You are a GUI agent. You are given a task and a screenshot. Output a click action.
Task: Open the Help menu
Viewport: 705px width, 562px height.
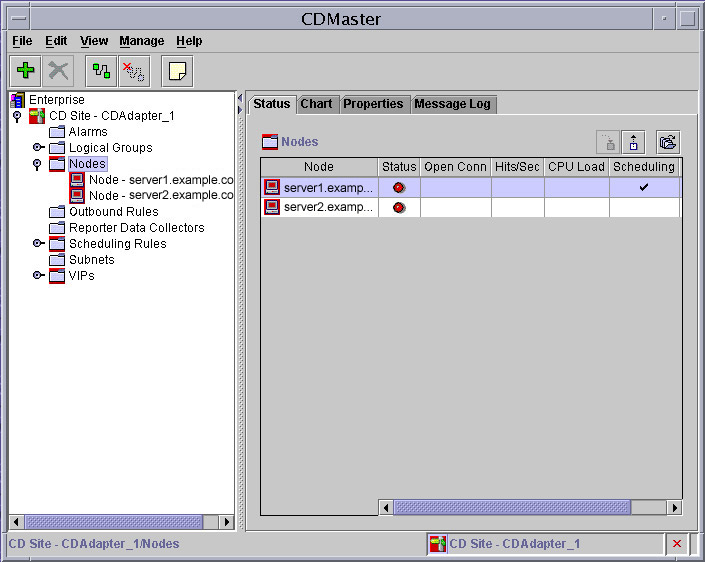click(x=189, y=41)
